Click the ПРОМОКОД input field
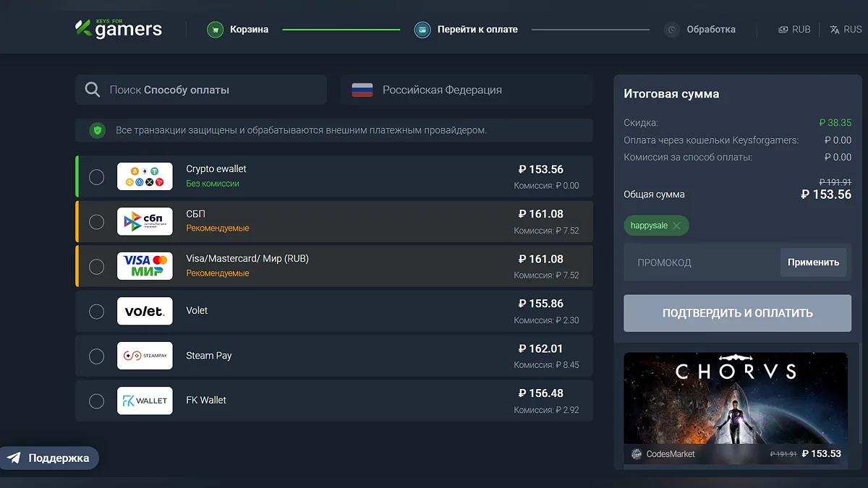The width and height of the screenshot is (868, 488). pos(698,262)
